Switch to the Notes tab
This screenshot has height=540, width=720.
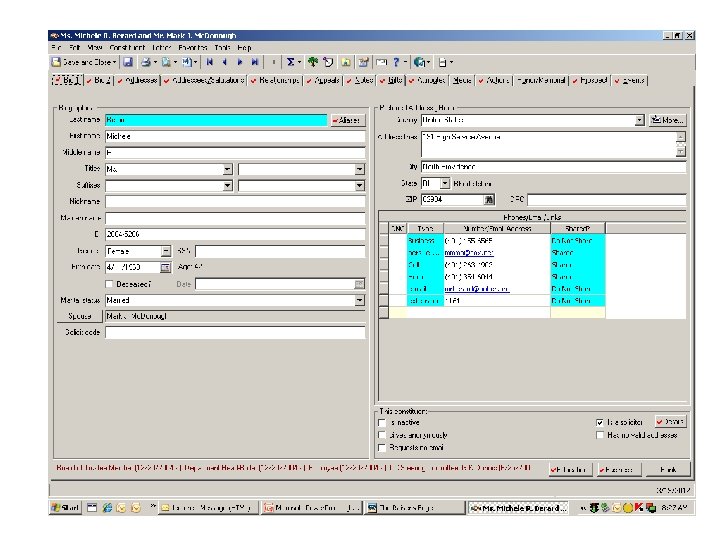tap(360, 80)
